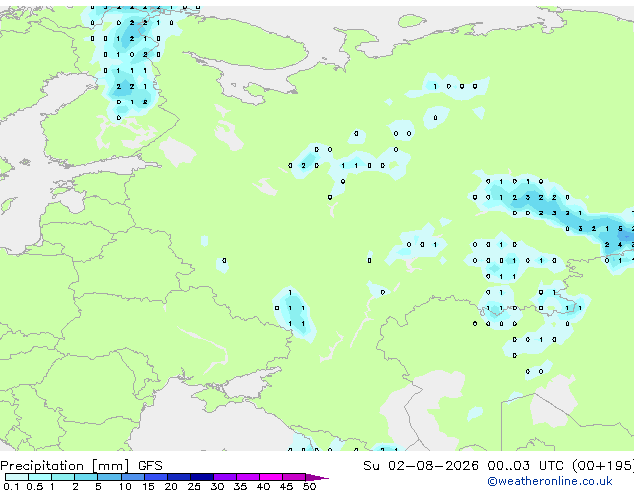Pick the 15–20 mm legend swatch
Image resolution: width=634 pixels, height=490 pixels.
(x=156, y=477)
